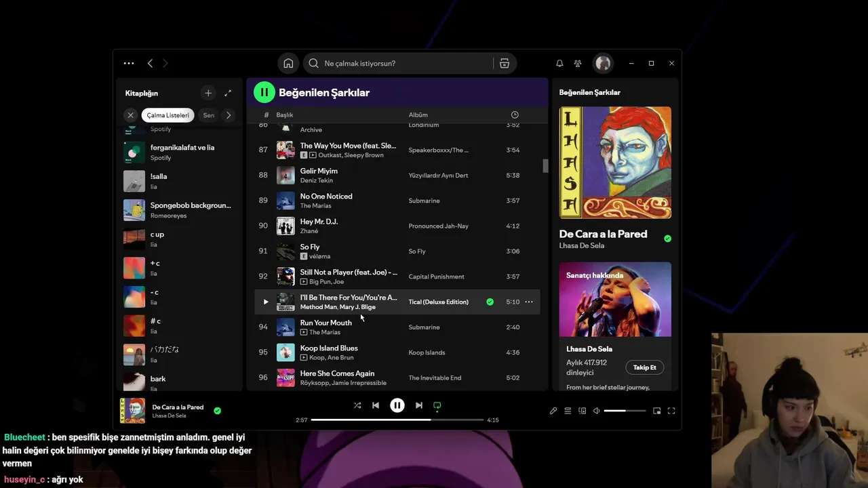The image size is (868, 488).
Task: Select track 'So Fly' title
Action: 310,247
